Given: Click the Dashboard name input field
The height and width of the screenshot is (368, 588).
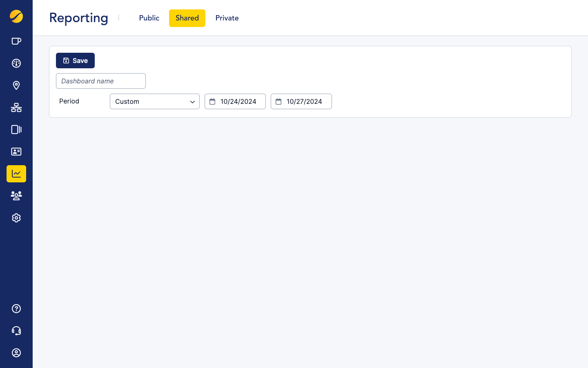Looking at the screenshot, I should coord(100,81).
